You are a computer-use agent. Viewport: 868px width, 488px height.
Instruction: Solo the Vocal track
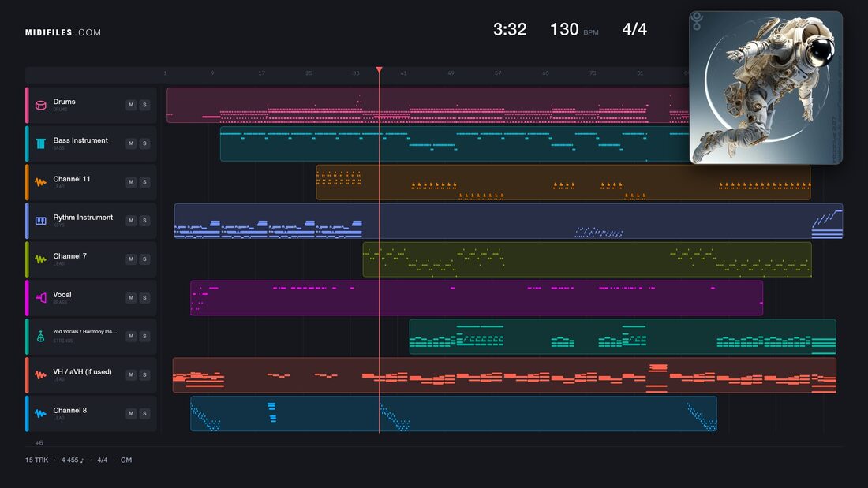click(144, 298)
